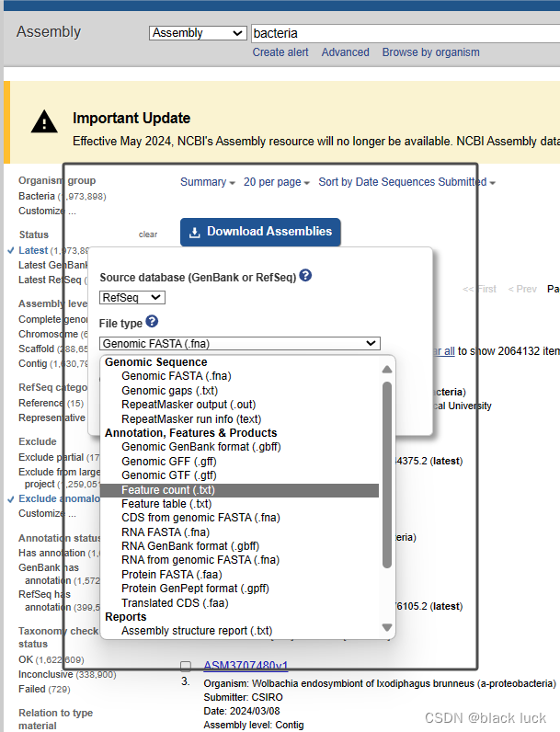Click the warning triangle icon in Important Update
Screen dimensions: 560x732
[44, 122]
